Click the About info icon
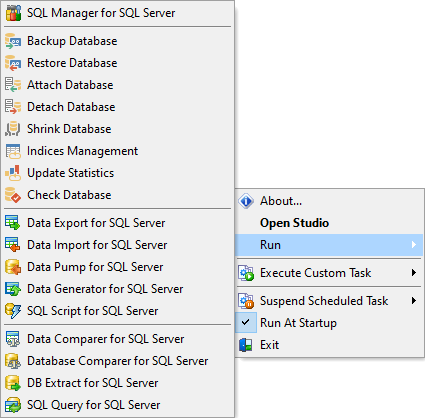Screen dimensions: 425x418 [246, 201]
